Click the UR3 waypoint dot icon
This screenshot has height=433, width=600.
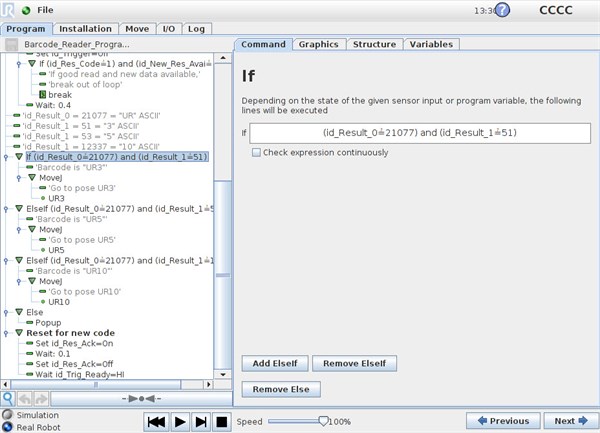tap(43, 198)
